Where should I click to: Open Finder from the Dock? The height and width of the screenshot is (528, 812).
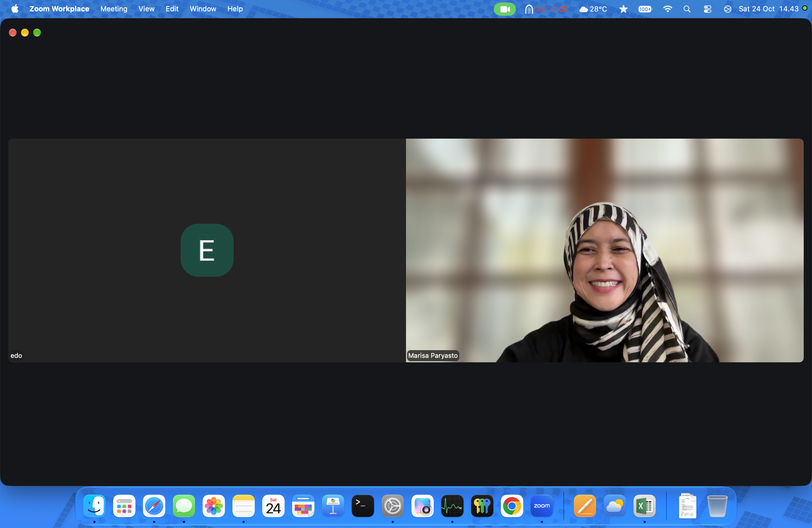tap(94, 505)
